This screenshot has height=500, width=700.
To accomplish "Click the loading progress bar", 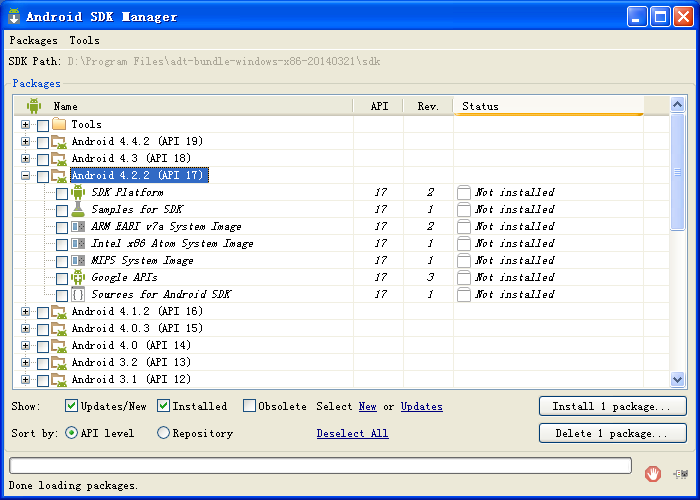I will pyautogui.click(x=320, y=465).
